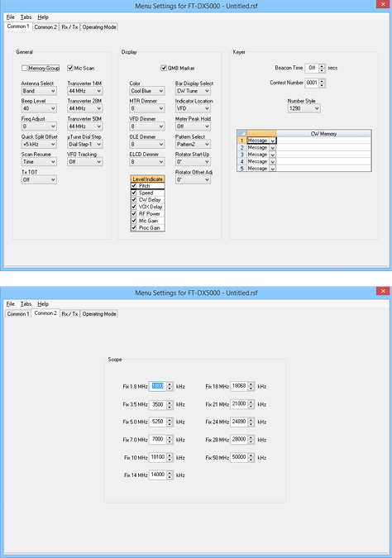392x558 pixels.
Task: Switch to Common 2 tab in upper window
Action: click(45, 27)
